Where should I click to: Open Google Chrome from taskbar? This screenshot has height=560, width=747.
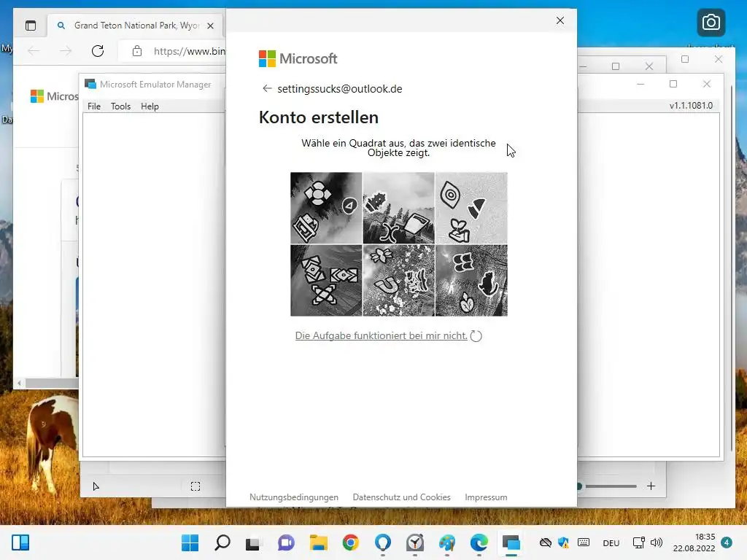(x=350, y=542)
